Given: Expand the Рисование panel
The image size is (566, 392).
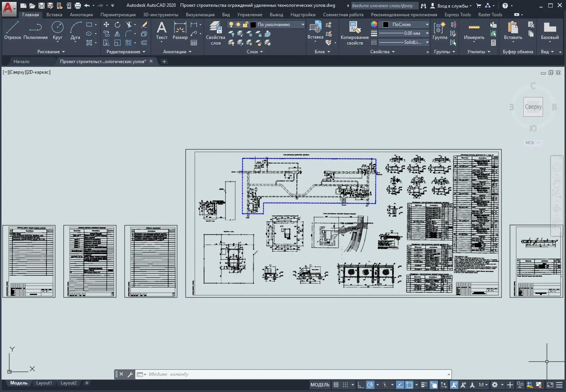Looking at the screenshot, I should pyautogui.click(x=51, y=52).
